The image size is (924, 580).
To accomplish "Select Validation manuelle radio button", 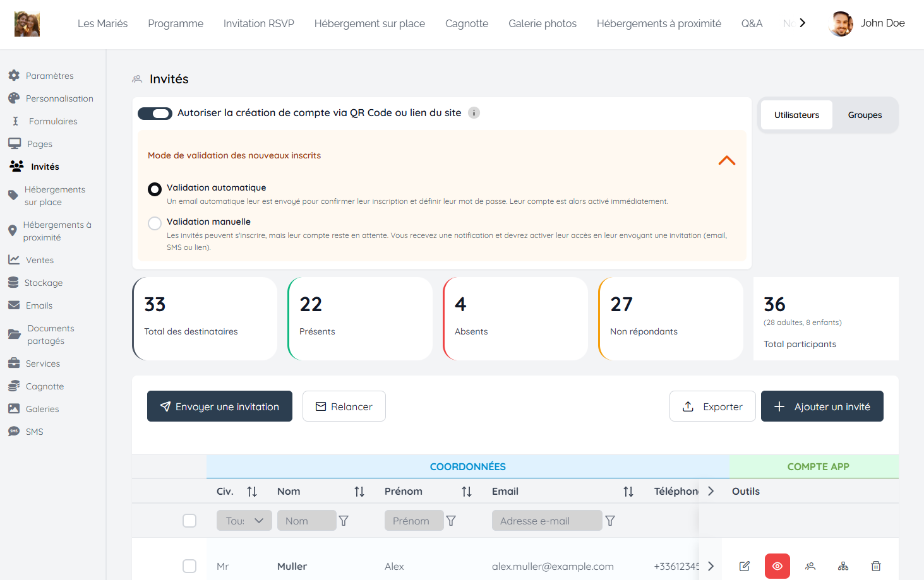I will 155,223.
